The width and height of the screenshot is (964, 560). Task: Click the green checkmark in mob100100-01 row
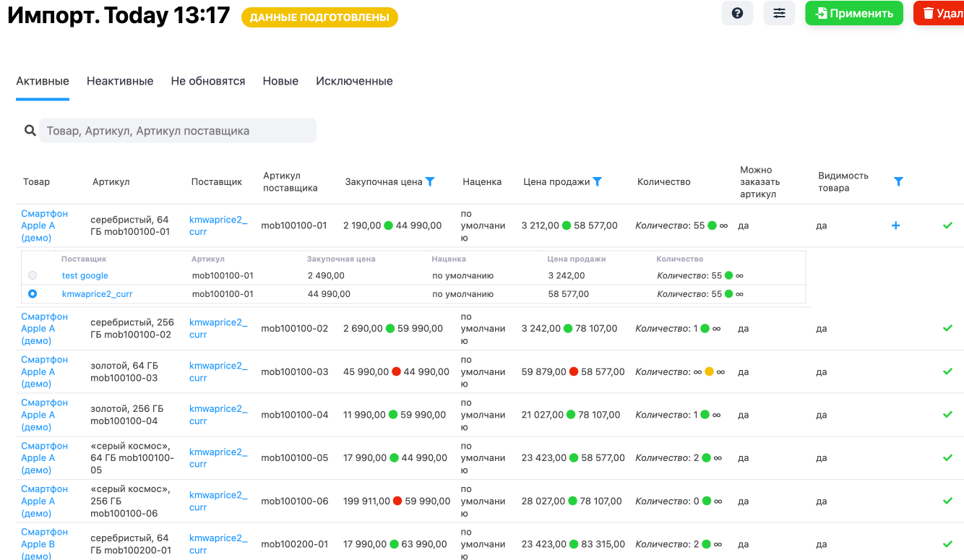coord(948,225)
